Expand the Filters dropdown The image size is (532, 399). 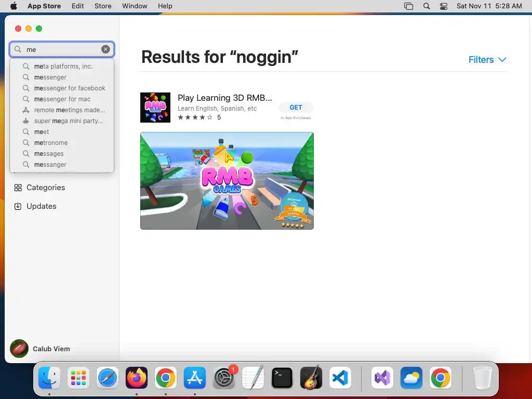click(487, 60)
